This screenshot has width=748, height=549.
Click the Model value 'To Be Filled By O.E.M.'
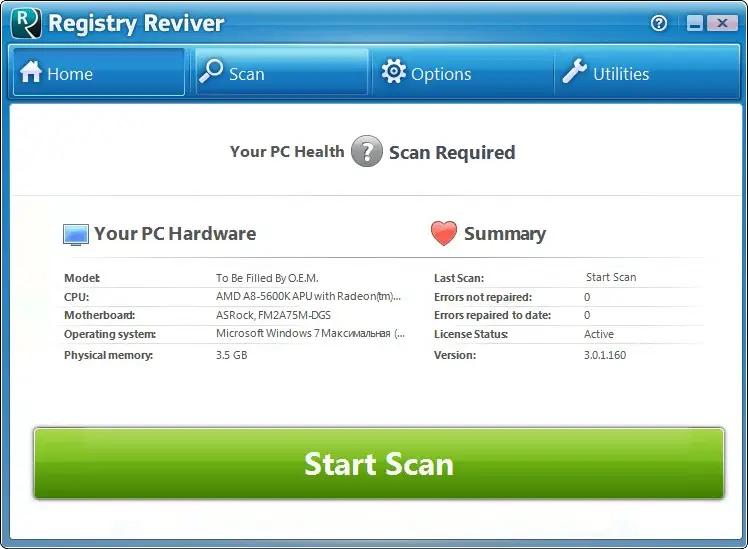pos(267,278)
